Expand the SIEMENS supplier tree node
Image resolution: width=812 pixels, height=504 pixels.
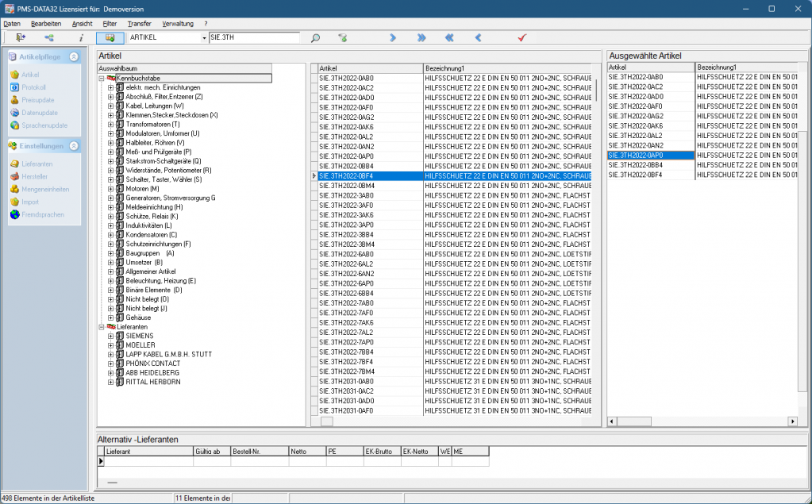(x=110, y=336)
